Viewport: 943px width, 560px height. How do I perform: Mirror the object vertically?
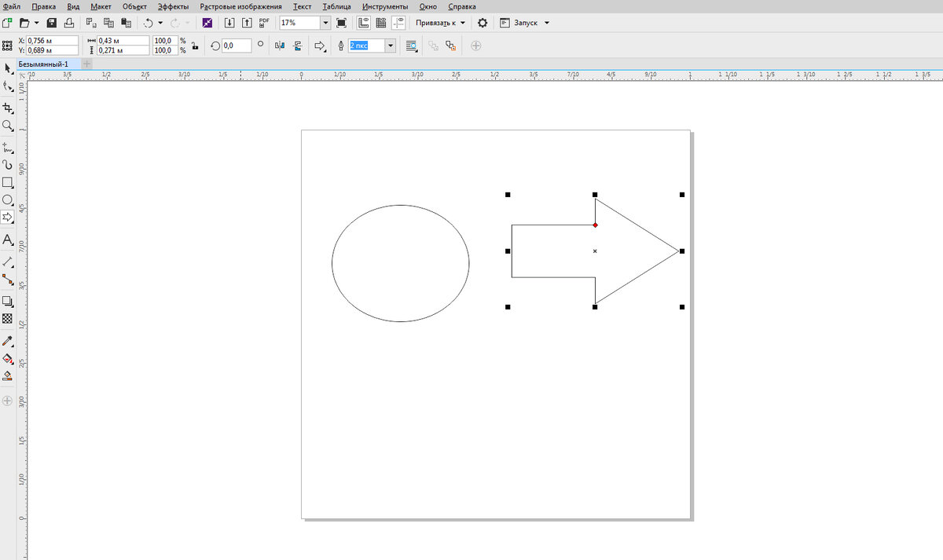click(x=297, y=46)
